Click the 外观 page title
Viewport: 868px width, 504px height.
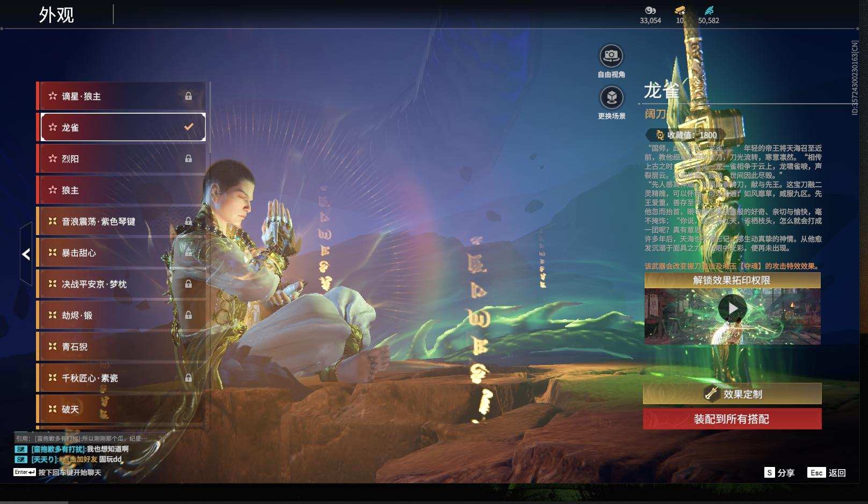coord(56,14)
